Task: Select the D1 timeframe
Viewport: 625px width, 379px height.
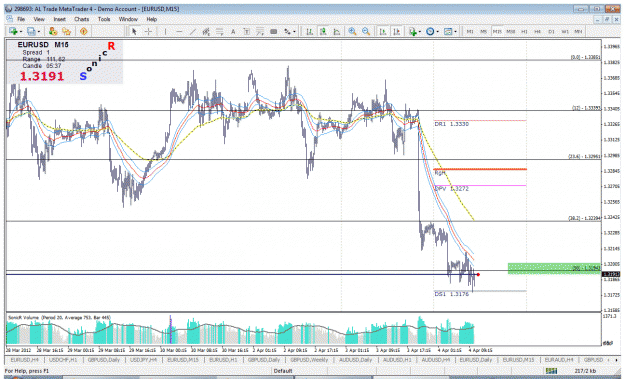Action: (551, 31)
